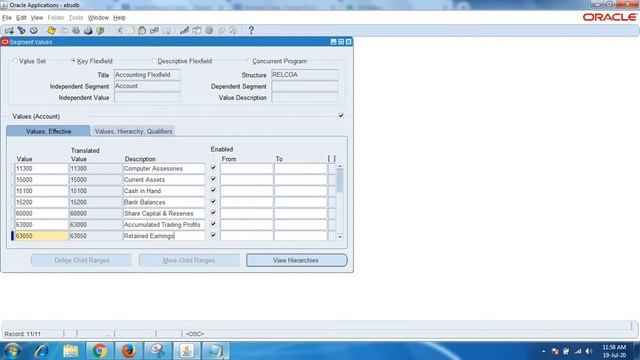The width and height of the screenshot is (640, 360).
Task: Select the Value Set radio button
Action: coord(16,61)
